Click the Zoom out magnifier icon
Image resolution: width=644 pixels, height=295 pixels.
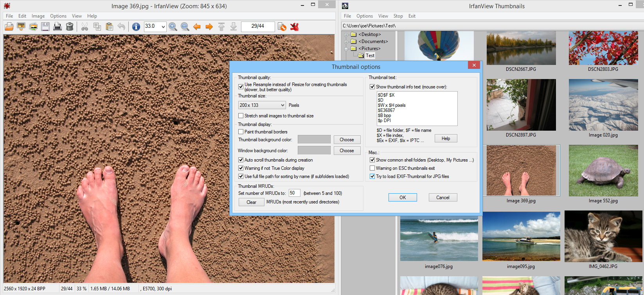tap(185, 27)
